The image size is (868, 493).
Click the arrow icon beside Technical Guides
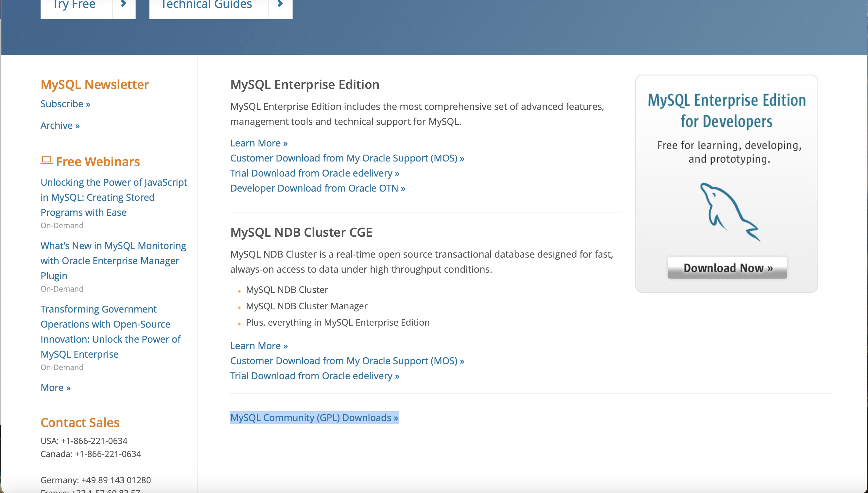pyautogui.click(x=280, y=5)
